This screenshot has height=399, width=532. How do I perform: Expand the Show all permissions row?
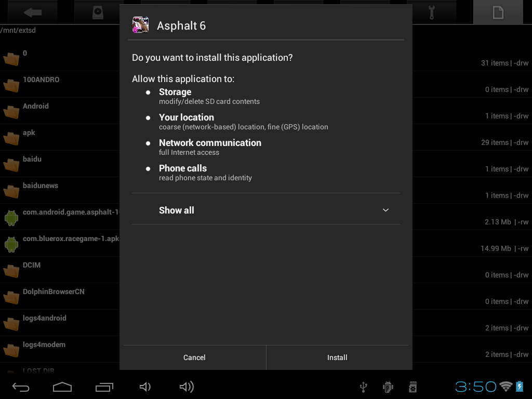pos(266,210)
